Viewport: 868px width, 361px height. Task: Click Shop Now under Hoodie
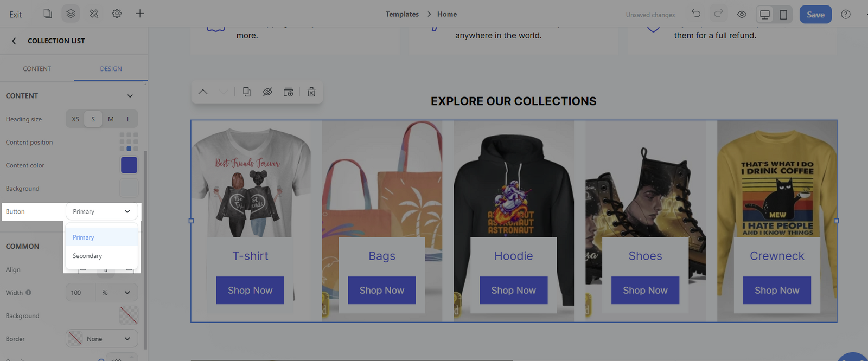514,291
